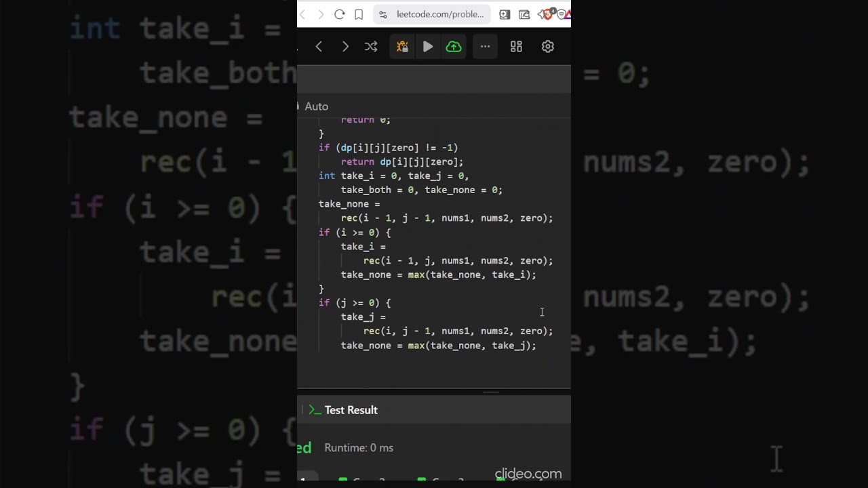The width and height of the screenshot is (868, 488).
Task: Click the panel resize handle above Test Result
Action: 491,392
